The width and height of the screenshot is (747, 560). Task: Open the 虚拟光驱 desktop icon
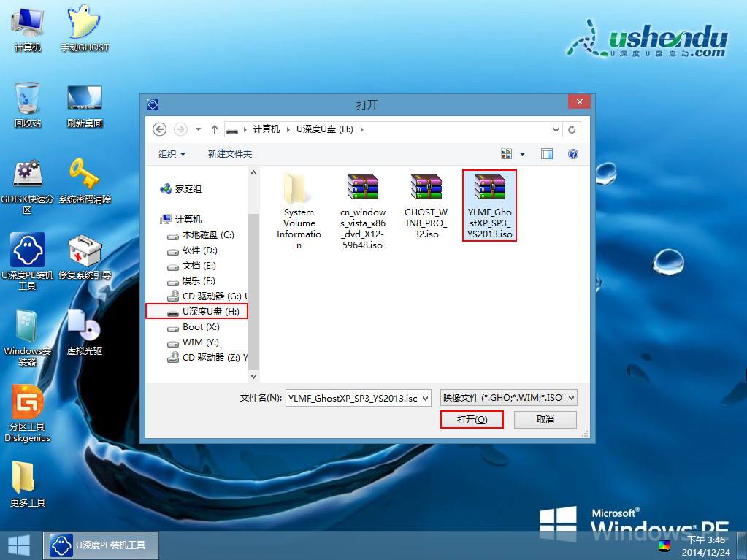coord(84,332)
